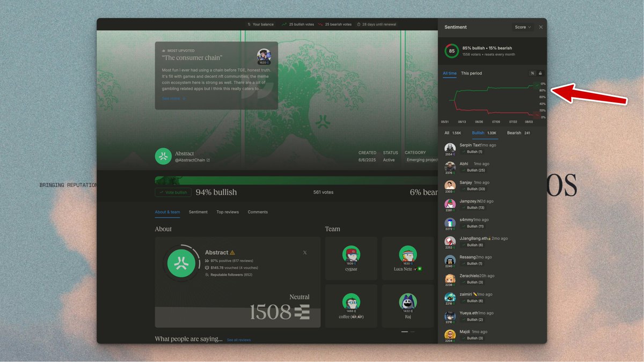
Task: Click See all reviews link
Action: point(239,340)
